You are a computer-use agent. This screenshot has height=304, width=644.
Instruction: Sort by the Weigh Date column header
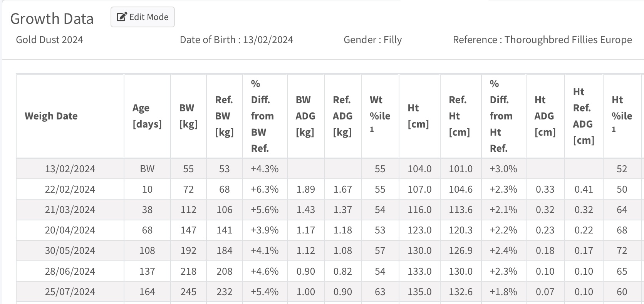tap(51, 116)
